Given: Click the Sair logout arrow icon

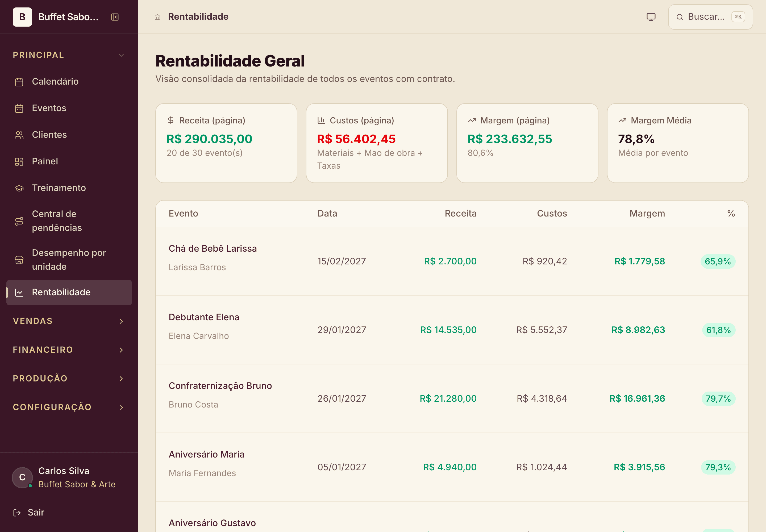Looking at the screenshot, I should 17,513.
